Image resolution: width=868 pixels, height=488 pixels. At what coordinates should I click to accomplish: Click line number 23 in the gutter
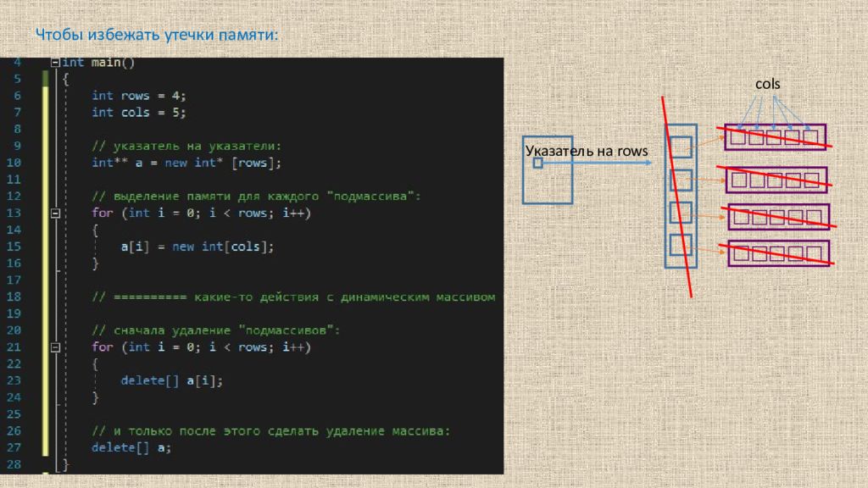tap(14, 380)
